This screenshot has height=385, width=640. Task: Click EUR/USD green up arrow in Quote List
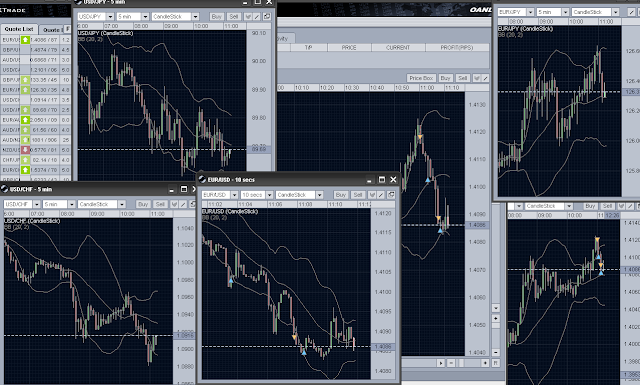[x=25, y=40]
